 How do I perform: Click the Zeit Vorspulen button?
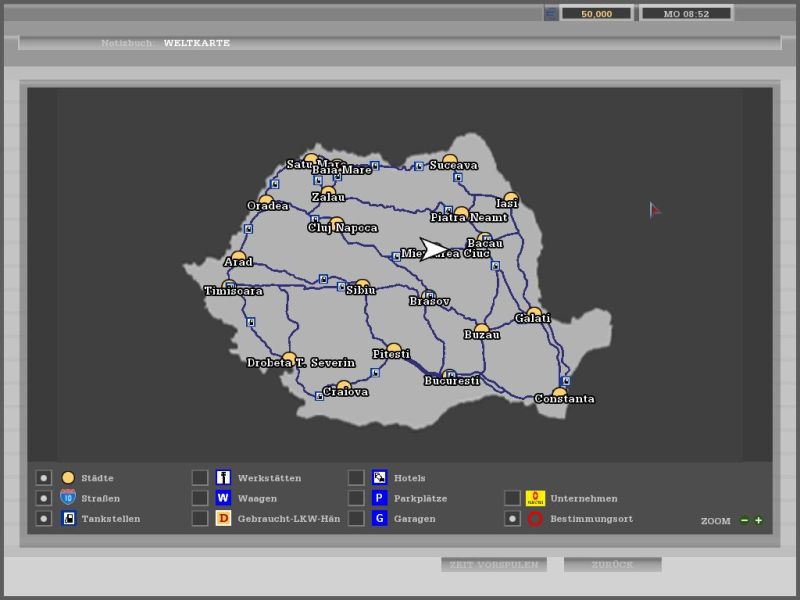tap(494, 565)
